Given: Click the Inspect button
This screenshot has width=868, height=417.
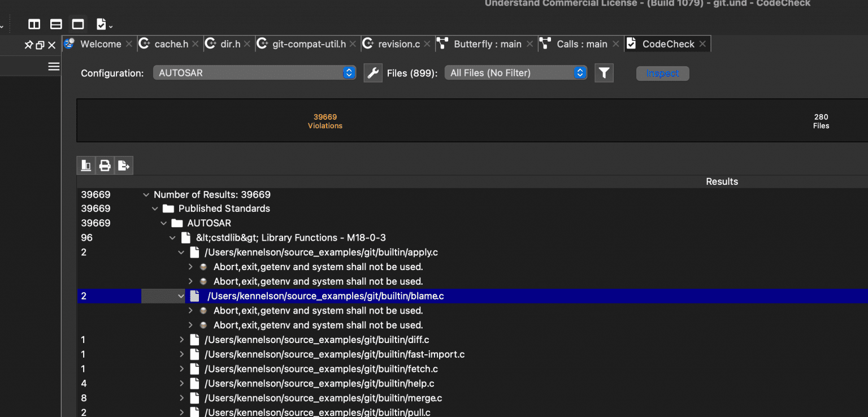Looking at the screenshot, I should [x=662, y=73].
